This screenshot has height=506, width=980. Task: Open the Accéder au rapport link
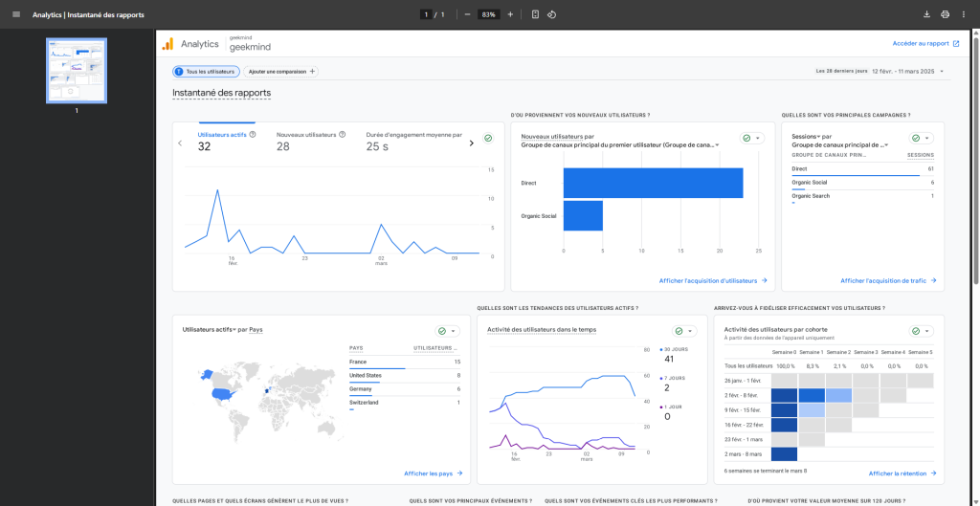pyautogui.click(x=925, y=44)
